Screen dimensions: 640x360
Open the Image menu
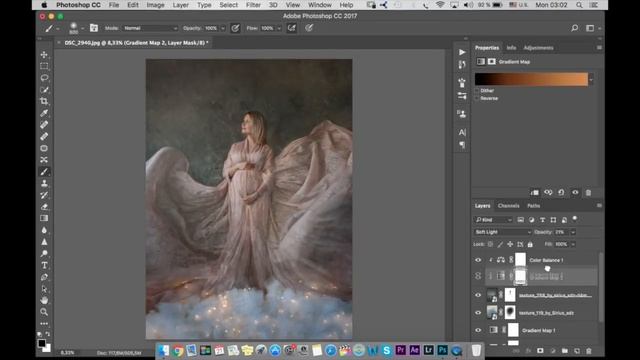click(x=155, y=5)
